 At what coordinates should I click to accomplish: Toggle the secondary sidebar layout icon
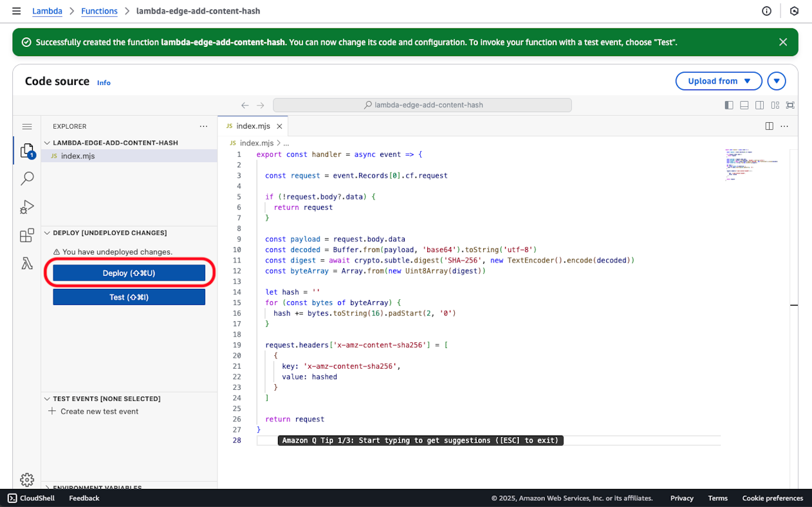760,105
